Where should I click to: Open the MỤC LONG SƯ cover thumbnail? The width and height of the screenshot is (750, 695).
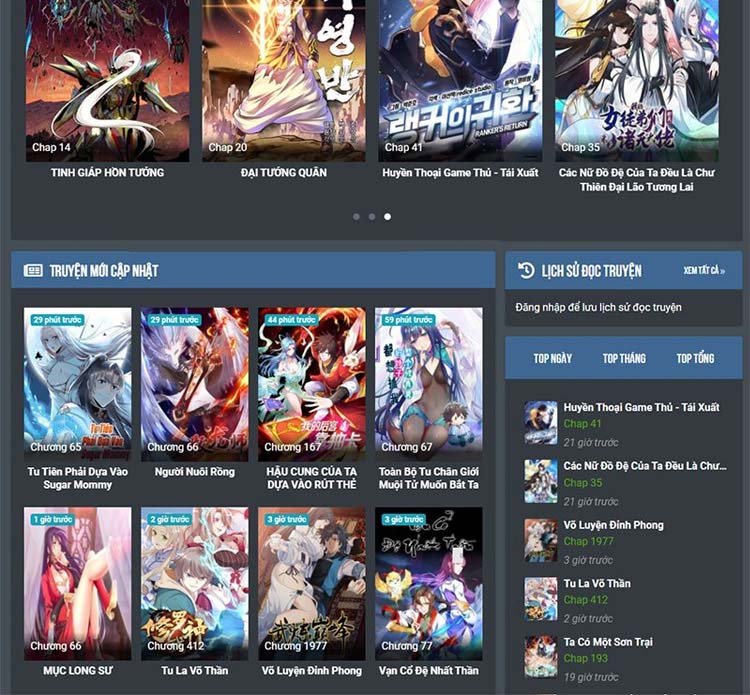77,582
